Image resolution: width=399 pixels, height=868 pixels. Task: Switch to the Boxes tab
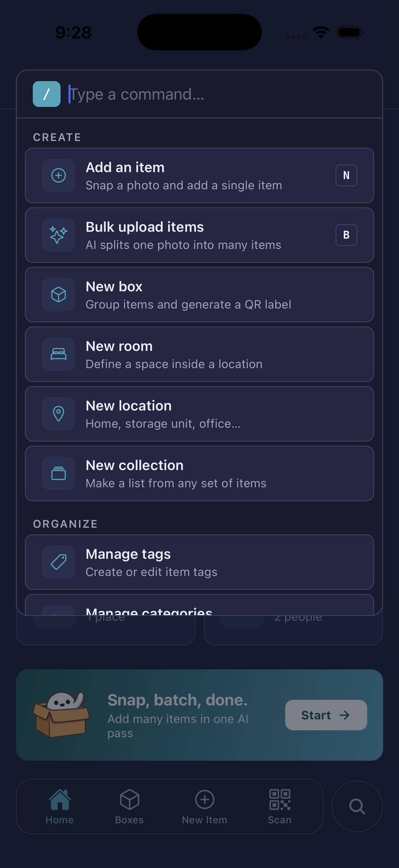pos(129,806)
